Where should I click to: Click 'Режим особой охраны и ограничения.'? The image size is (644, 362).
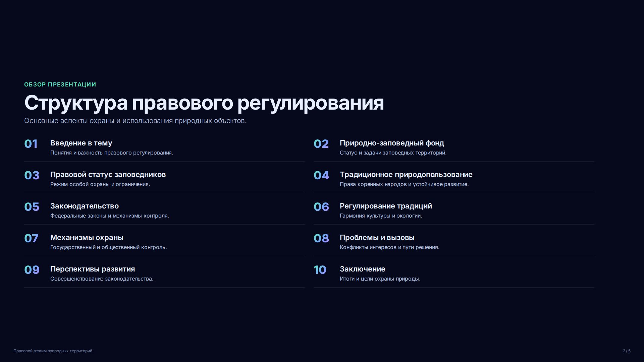[100, 184]
